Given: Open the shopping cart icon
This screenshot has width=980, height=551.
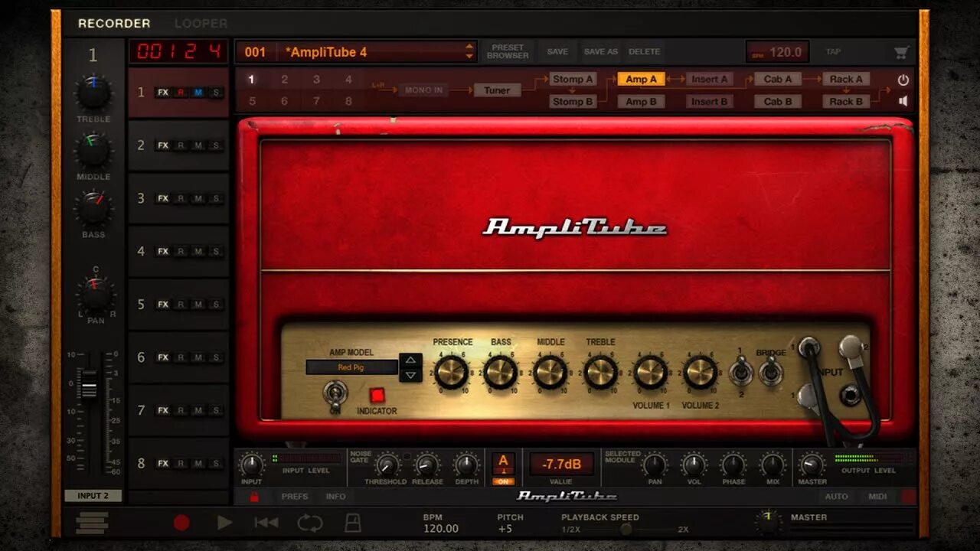Looking at the screenshot, I should [x=901, y=52].
